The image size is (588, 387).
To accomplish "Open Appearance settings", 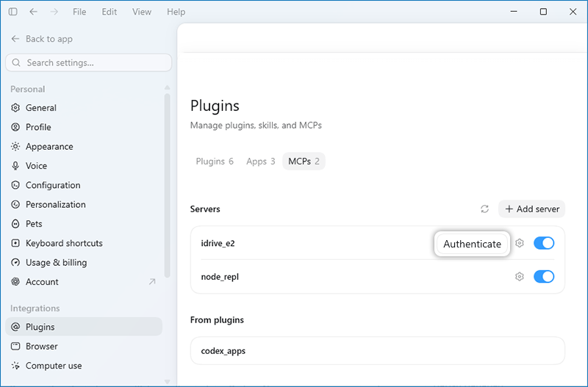I will [84, 146].
